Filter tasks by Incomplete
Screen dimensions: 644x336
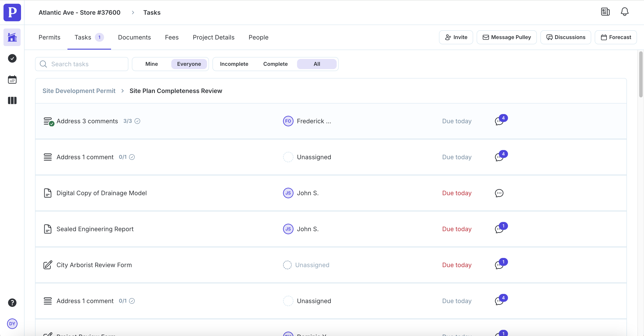(234, 64)
